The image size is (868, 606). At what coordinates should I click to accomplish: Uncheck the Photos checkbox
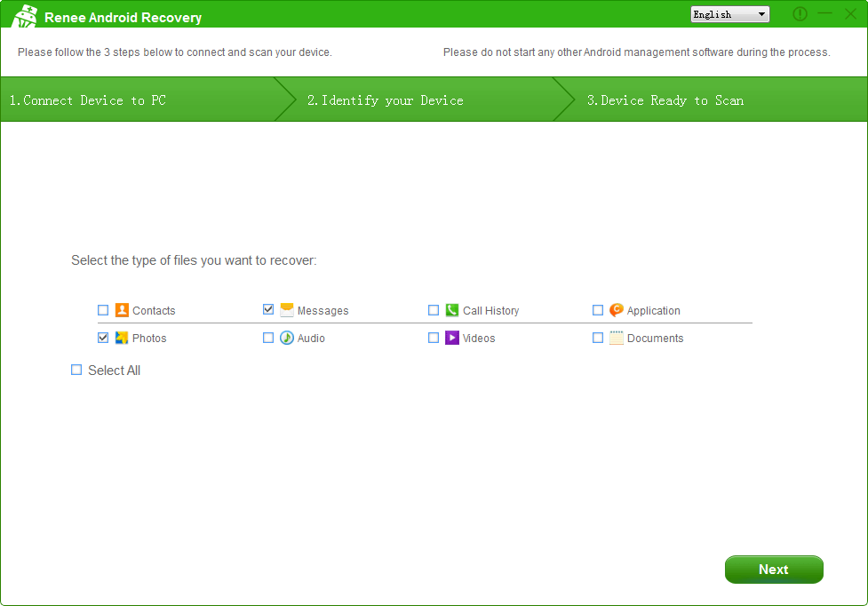103,338
